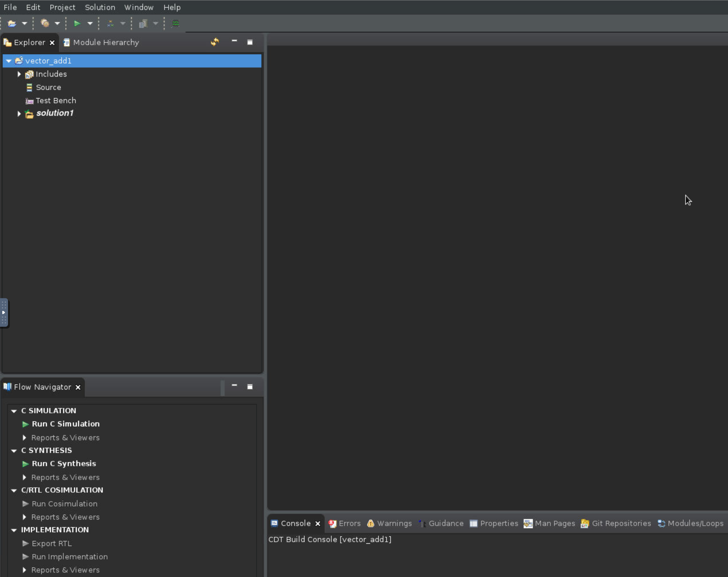Viewport: 728px width, 577px height.
Task: Open the gear icon's dropdown arrow
Action: pyautogui.click(x=58, y=23)
